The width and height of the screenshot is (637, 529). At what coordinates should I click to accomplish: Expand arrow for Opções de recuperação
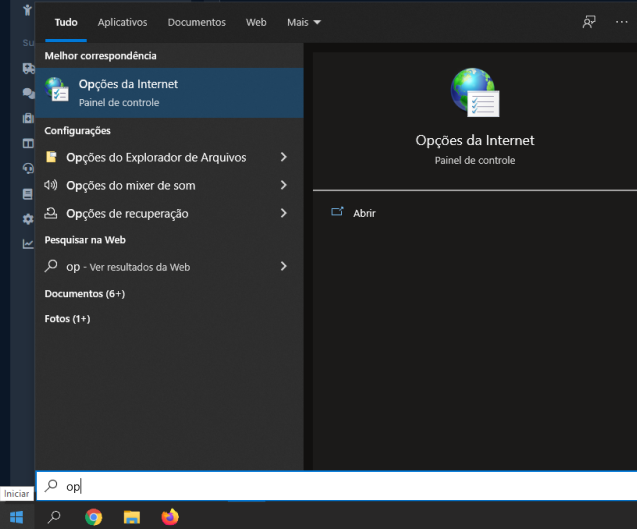point(284,213)
